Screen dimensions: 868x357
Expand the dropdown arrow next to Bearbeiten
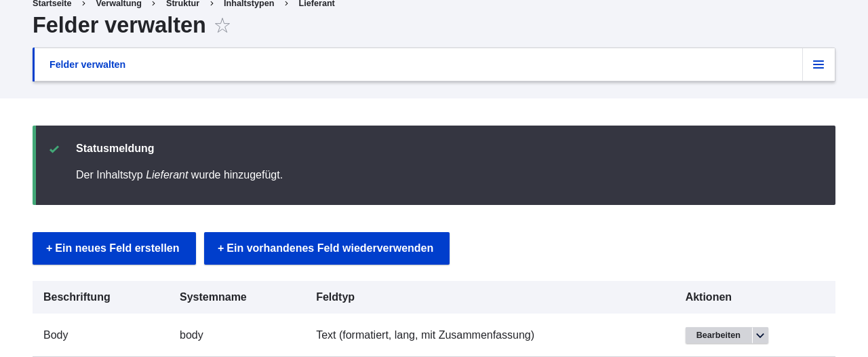760,335
